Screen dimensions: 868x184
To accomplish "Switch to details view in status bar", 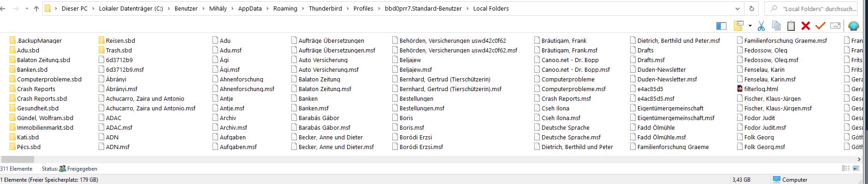I will click(846, 169).
